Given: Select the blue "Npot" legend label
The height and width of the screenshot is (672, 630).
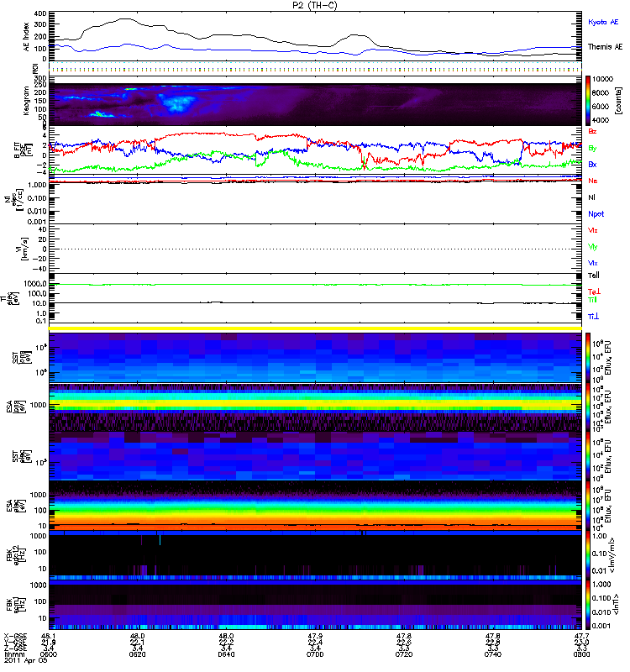Looking at the screenshot, I should 596,214.
